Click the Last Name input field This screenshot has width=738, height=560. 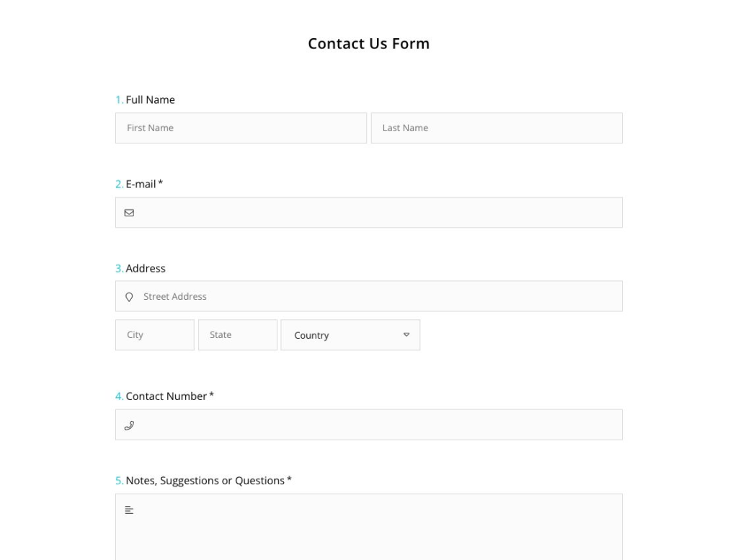pos(497,128)
